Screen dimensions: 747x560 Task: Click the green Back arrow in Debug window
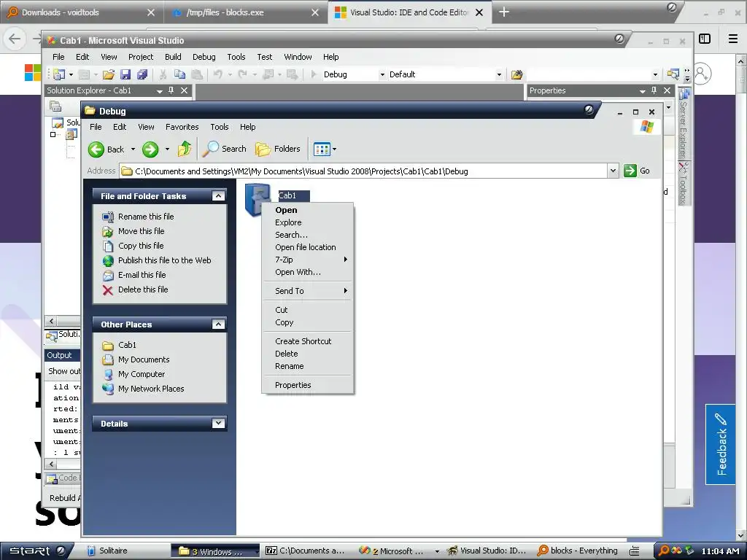point(96,149)
